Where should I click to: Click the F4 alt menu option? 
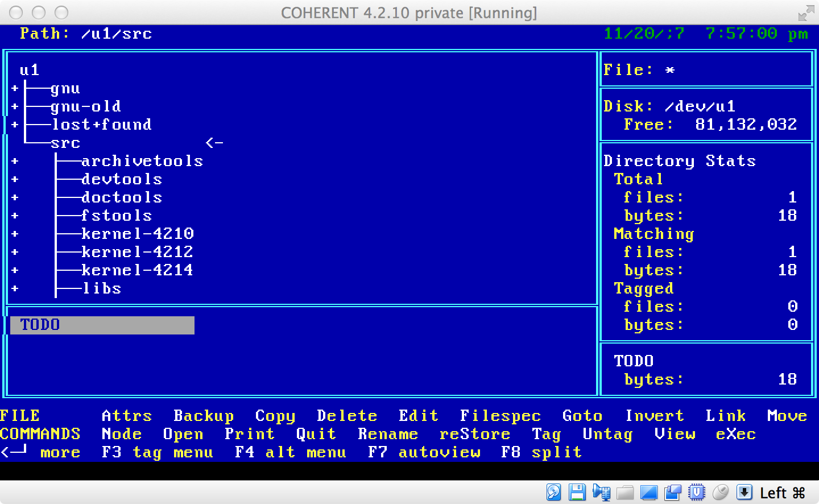point(291,452)
